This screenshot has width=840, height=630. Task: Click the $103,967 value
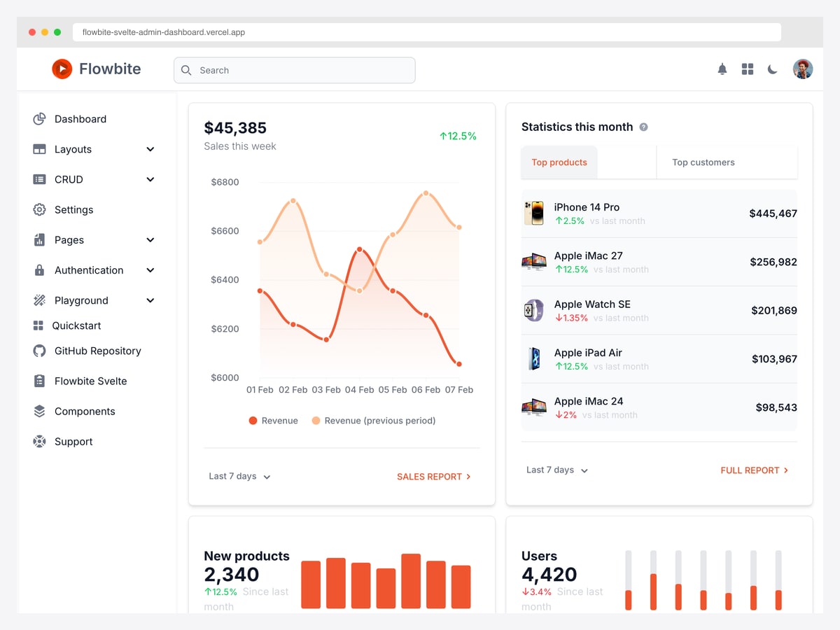click(774, 359)
